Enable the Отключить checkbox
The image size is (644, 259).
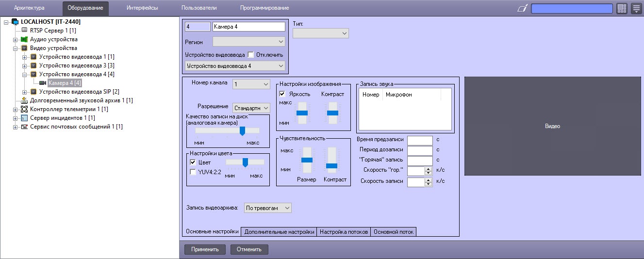click(x=251, y=55)
